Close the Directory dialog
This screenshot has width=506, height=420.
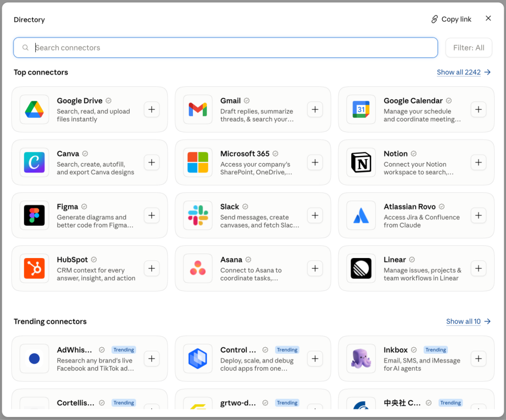(x=488, y=18)
